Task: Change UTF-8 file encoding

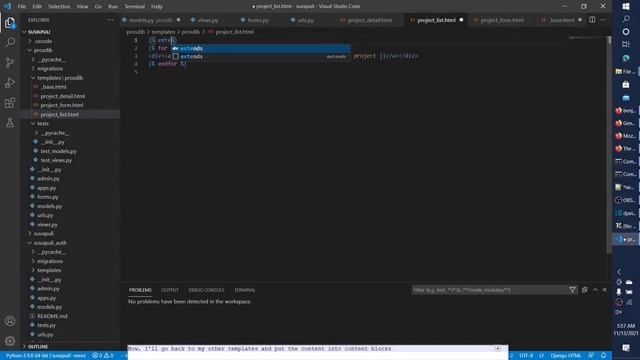Action: coord(526,356)
